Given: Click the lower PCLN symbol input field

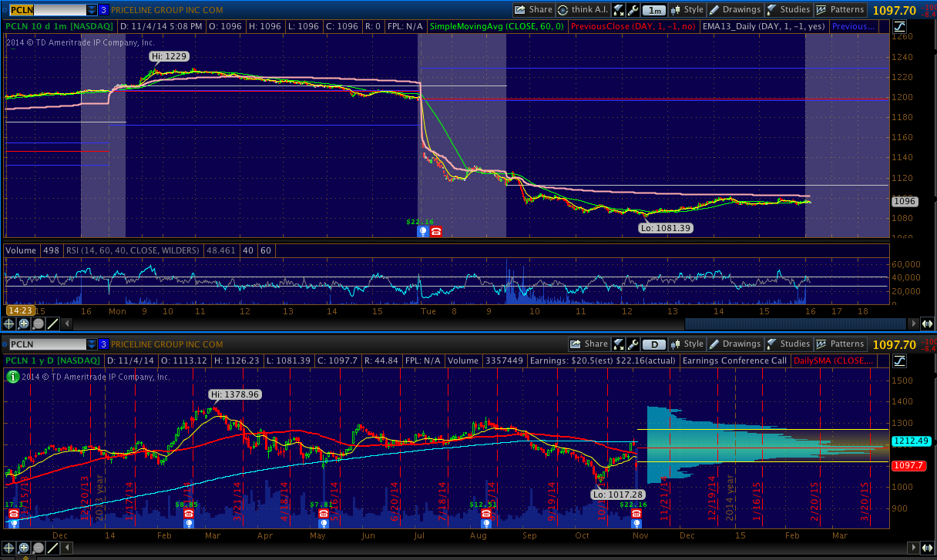Looking at the screenshot, I should [45, 344].
